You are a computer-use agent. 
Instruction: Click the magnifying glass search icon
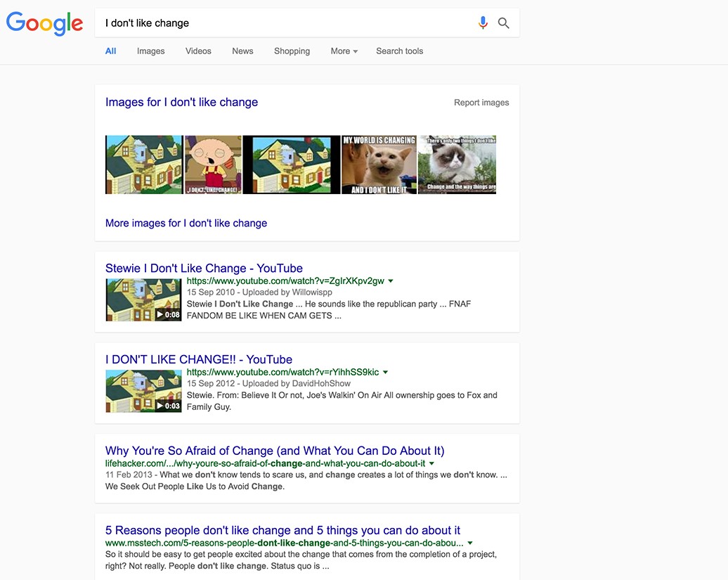coord(503,22)
